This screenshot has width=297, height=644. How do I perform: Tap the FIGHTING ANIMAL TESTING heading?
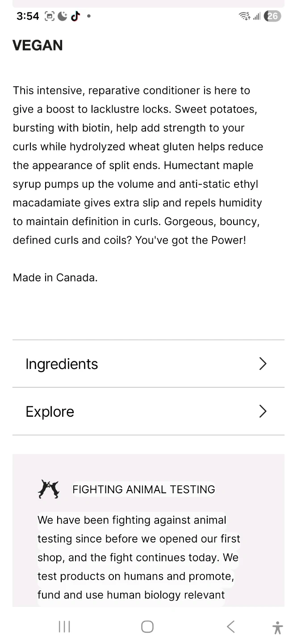click(x=143, y=489)
